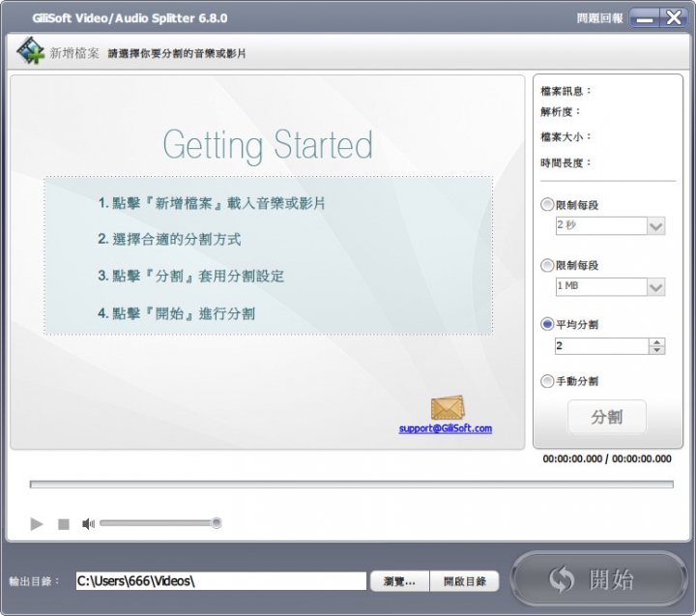
Task: Click the 檔案訊息 label
Action: [x=565, y=91]
